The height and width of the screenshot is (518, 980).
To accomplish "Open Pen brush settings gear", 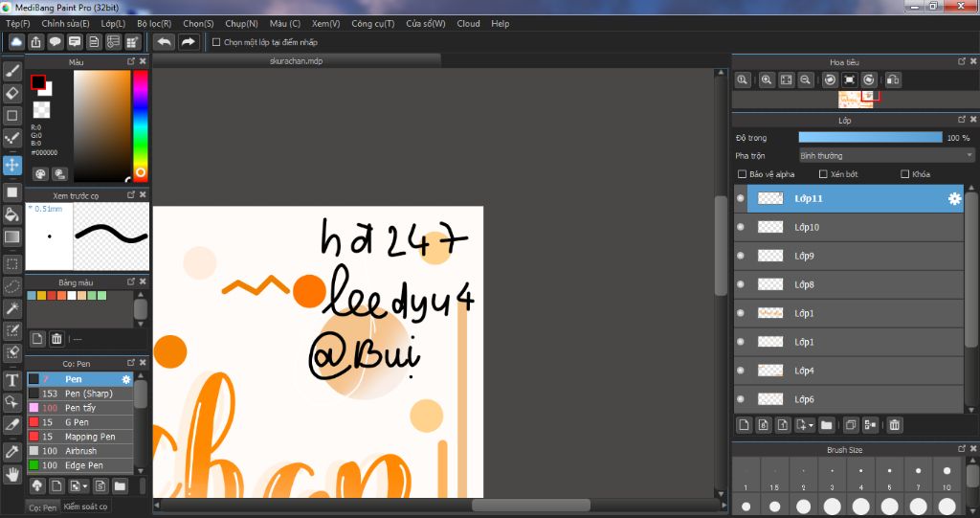I will [x=125, y=379].
